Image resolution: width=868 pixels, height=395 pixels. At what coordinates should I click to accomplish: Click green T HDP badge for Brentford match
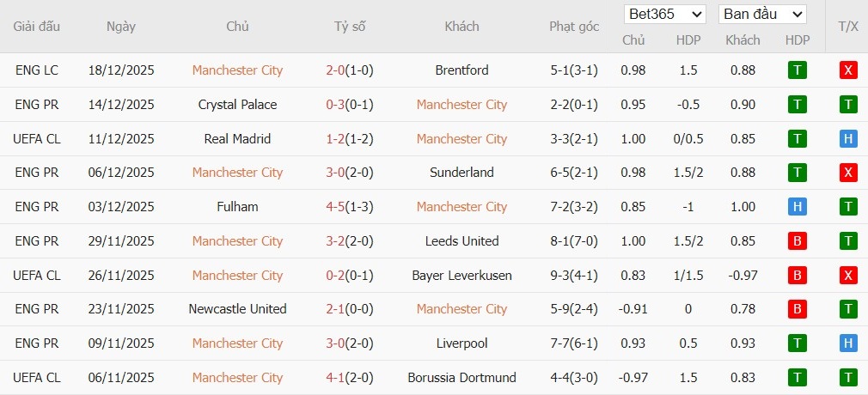(797, 70)
